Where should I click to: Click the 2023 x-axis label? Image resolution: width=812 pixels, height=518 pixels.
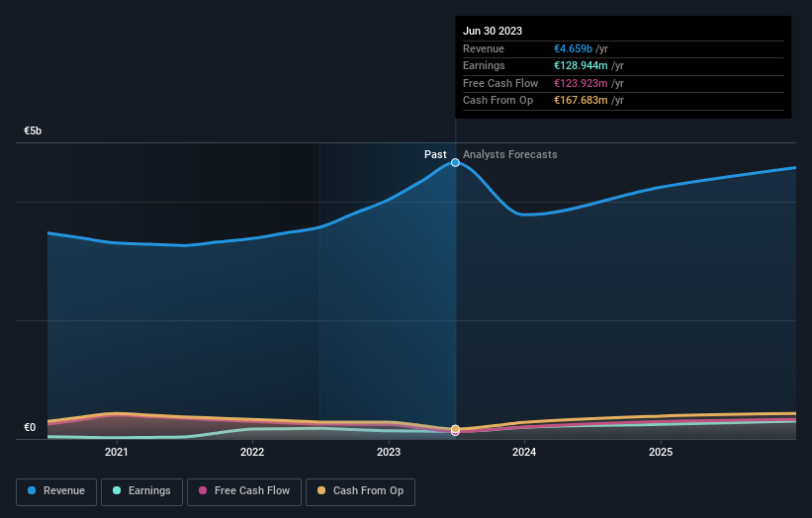click(x=389, y=452)
